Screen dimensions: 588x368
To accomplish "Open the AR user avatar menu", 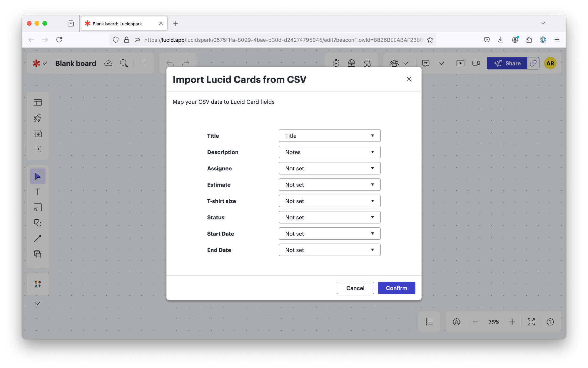I will point(550,63).
